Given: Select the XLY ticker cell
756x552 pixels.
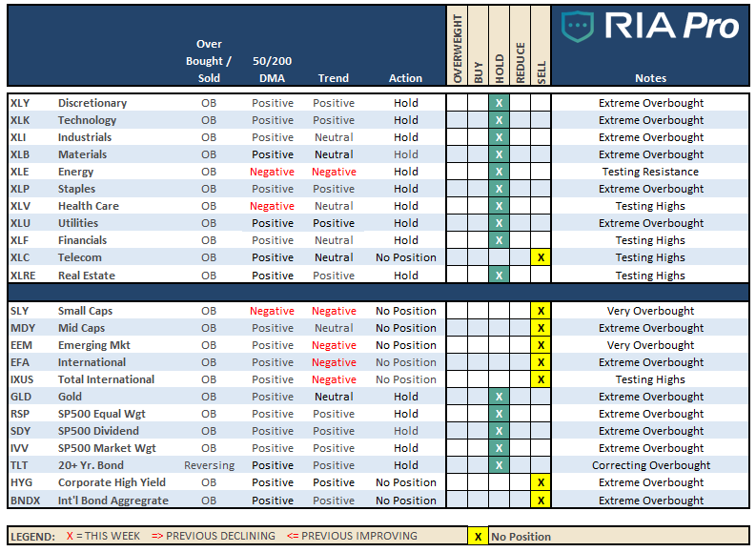Looking at the screenshot, I should (20, 103).
